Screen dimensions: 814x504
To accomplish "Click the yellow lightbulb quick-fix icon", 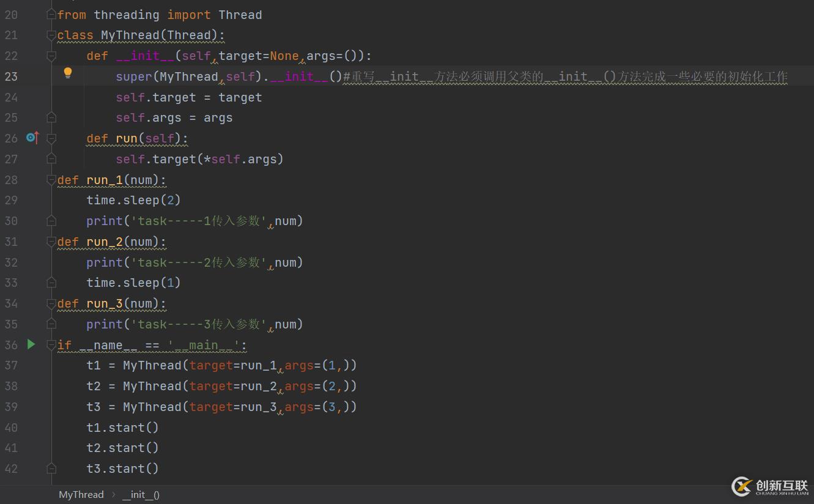I will tap(68, 73).
